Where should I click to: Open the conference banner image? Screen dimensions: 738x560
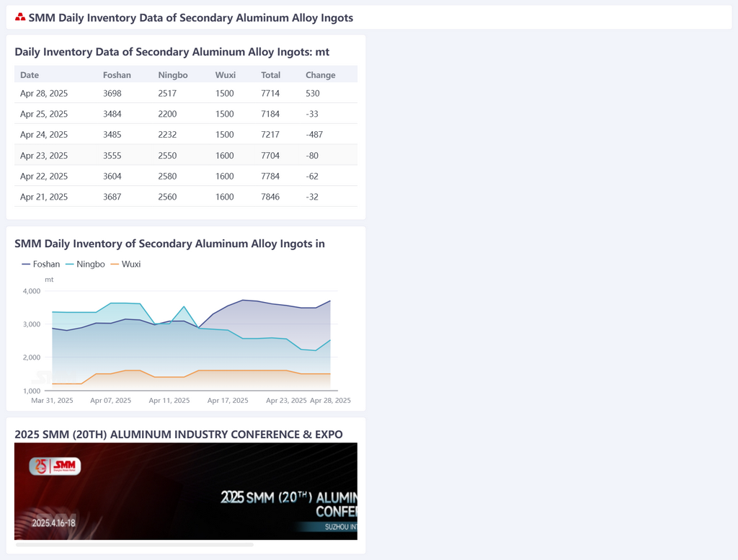coord(186,492)
